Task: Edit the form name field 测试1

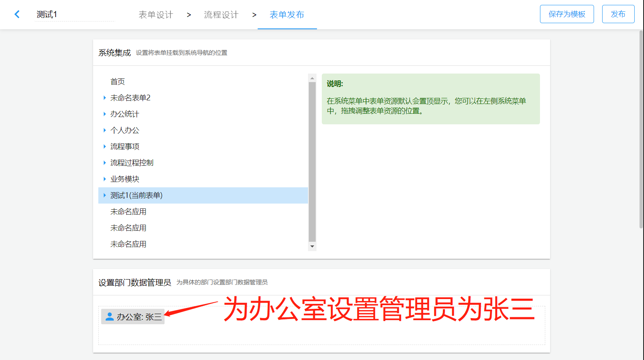Action: [76, 15]
